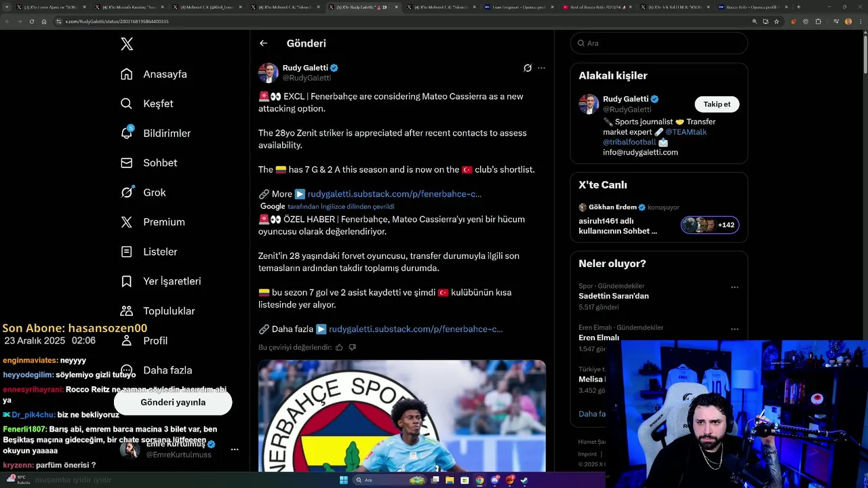868x488 pixels.
Task: Open the @tribalfootball mention link
Action: point(629,142)
